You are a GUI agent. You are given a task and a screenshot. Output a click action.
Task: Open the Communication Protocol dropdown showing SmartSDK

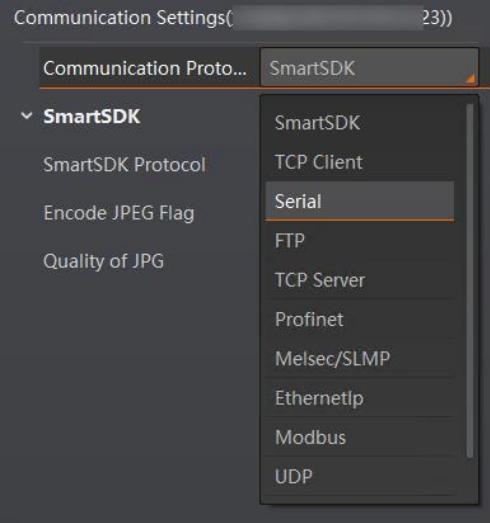click(369, 67)
